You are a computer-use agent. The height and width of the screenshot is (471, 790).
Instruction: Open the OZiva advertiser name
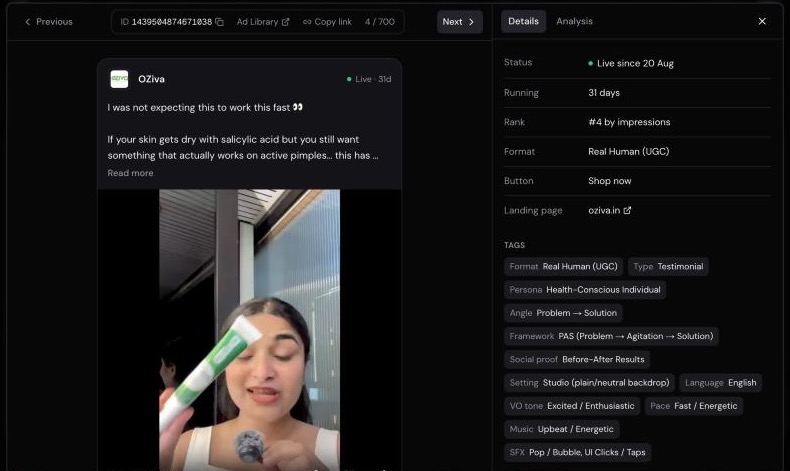tap(151, 79)
